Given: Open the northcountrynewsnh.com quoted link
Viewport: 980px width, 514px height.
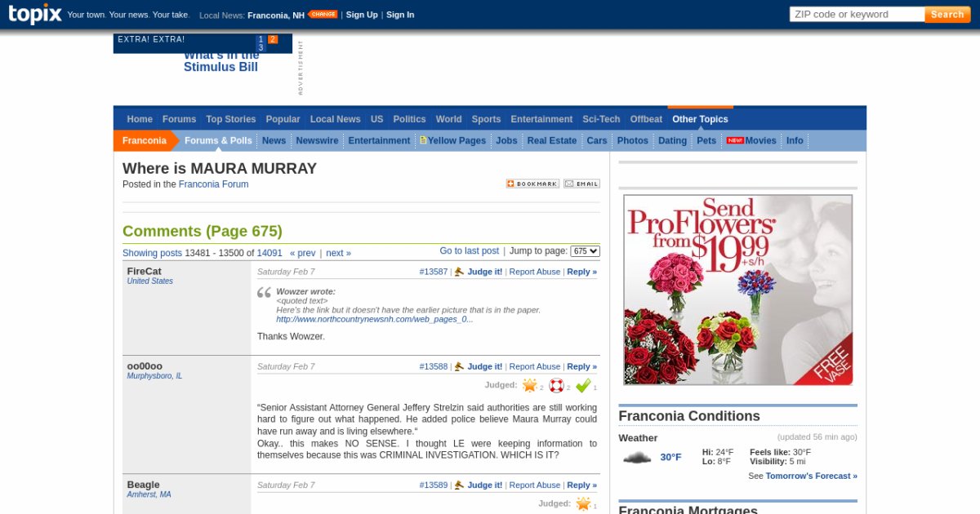Looking at the screenshot, I should [x=375, y=319].
